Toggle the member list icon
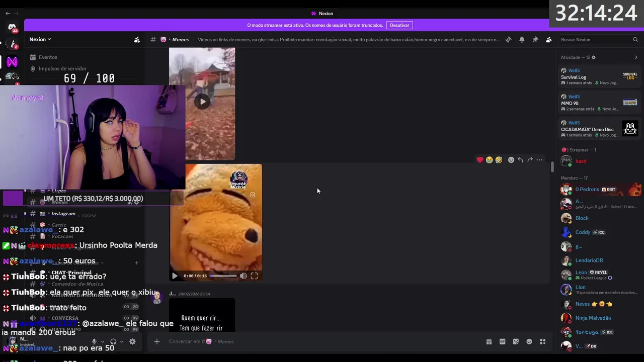Screen dimensions: 644x362 click(549, 40)
